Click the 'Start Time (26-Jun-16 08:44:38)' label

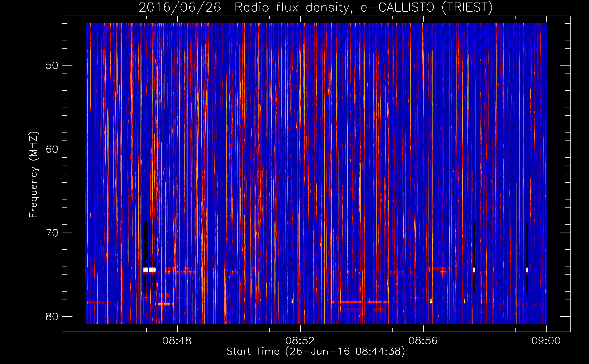pos(316,352)
